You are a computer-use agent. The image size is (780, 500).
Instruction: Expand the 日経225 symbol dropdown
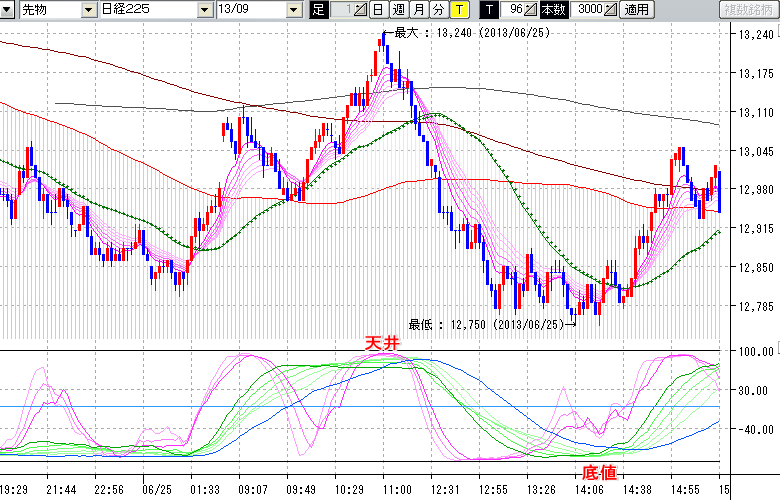click(203, 10)
